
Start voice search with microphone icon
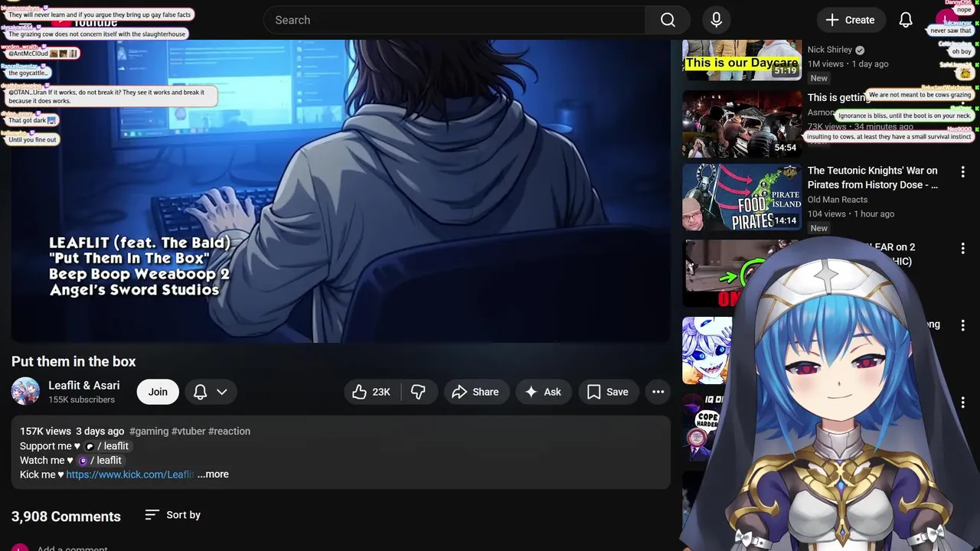(x=717, y=20)
